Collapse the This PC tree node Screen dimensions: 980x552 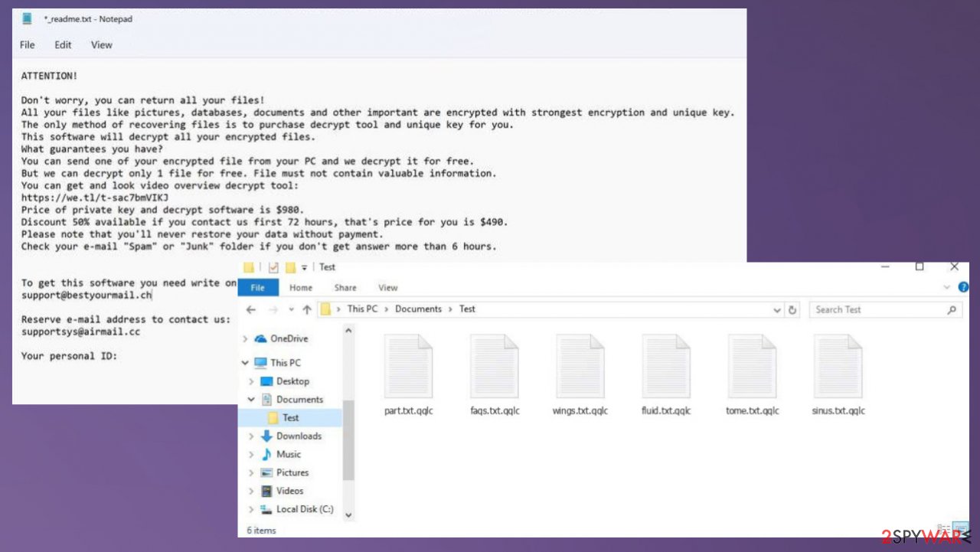pyautogui.click(x=245, y=363)
